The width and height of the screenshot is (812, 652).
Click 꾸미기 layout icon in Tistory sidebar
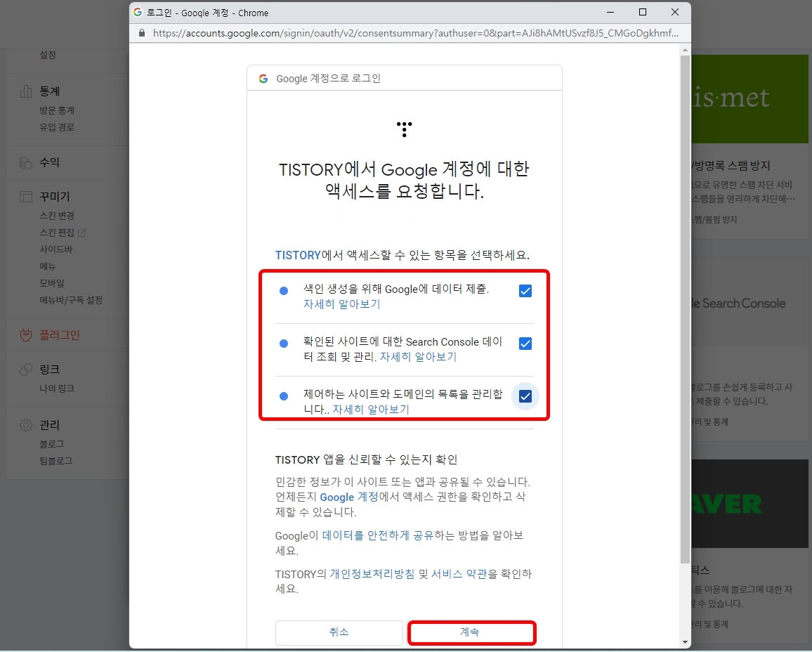tap(25, 197)
